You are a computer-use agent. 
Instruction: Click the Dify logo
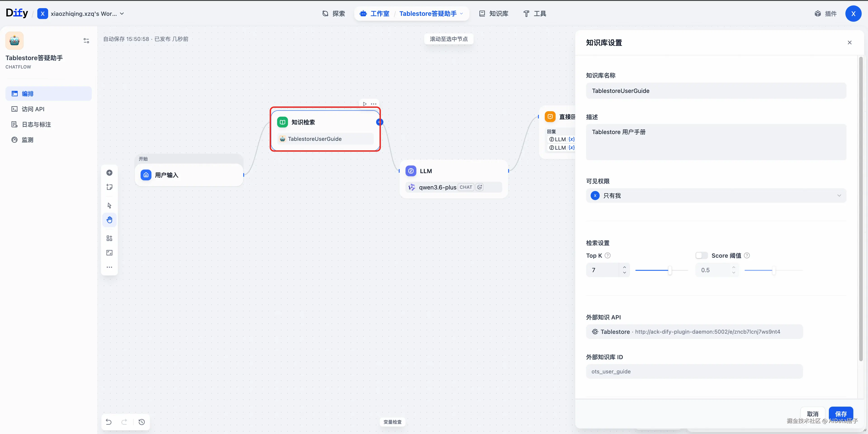tap(17, 13)
